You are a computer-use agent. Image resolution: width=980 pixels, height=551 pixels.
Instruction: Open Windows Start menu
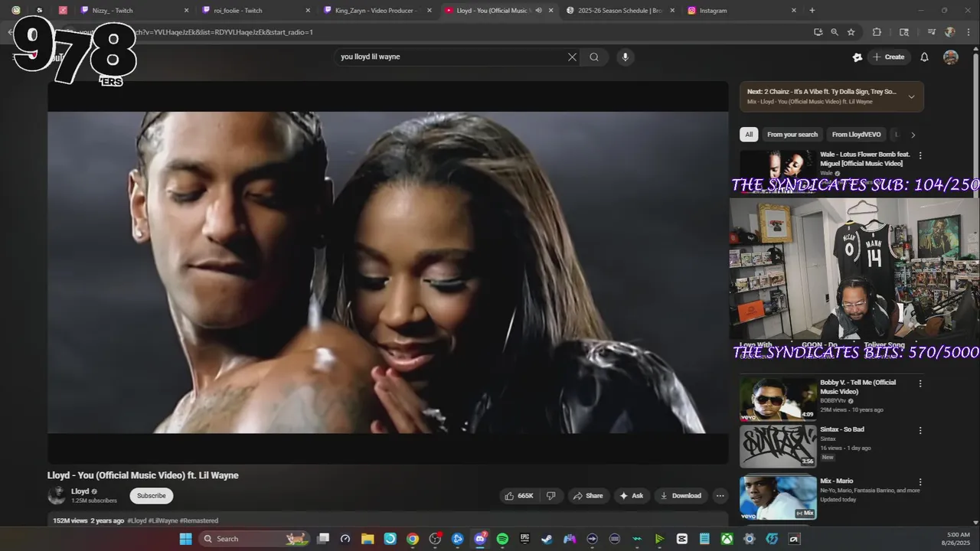tap(186, 539)
